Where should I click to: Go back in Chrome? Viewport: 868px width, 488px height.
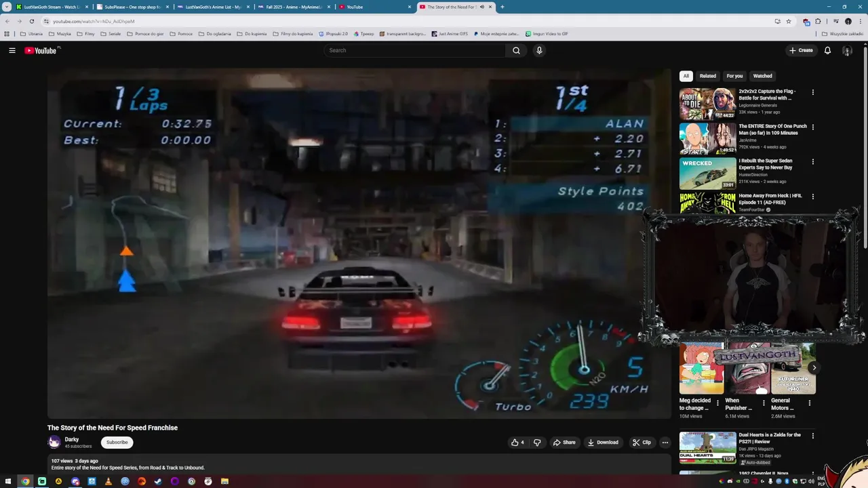pos(7,21)
